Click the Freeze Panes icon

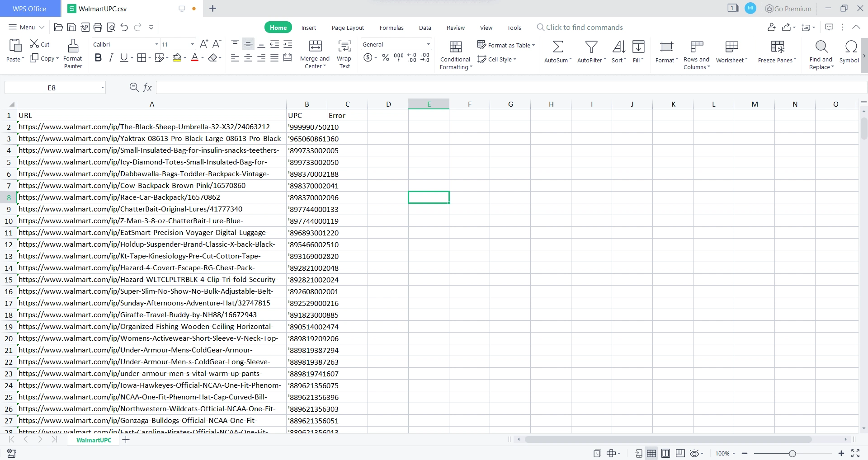(x=778, y=47)
